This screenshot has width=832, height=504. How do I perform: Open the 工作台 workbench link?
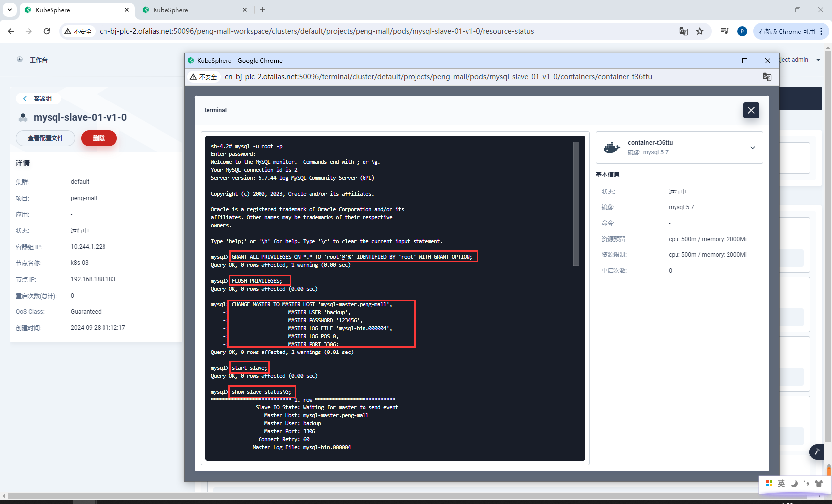pyautogui.click(x=39, y=60)
